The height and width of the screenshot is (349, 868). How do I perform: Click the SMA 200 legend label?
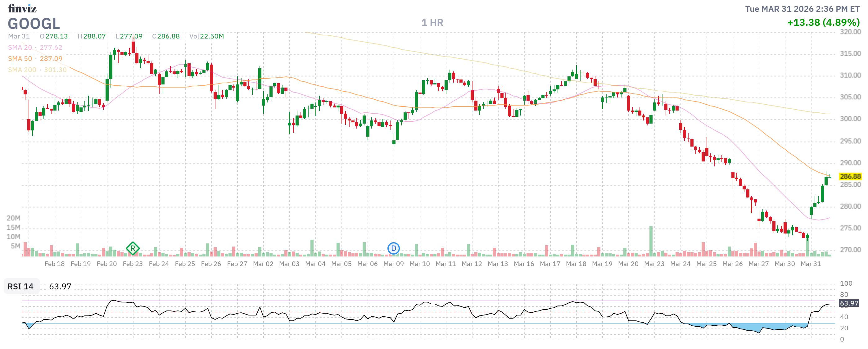click(22, 70)
